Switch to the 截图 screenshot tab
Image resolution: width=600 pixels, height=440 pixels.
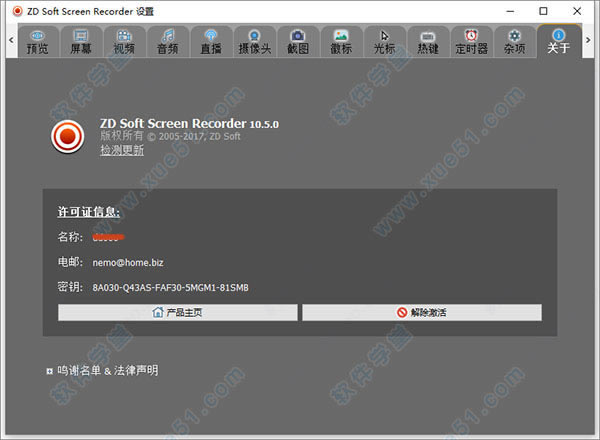click(x=298, y=42)
